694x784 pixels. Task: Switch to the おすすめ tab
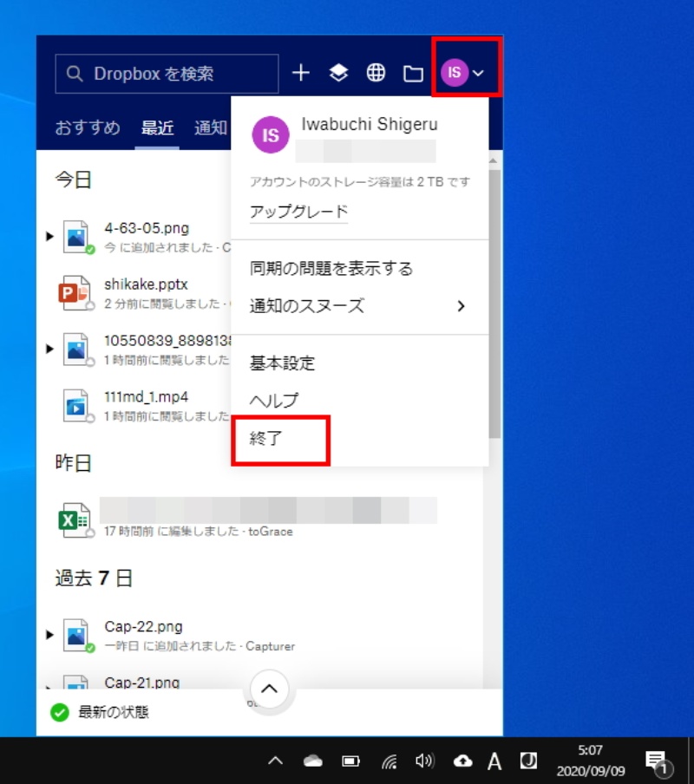click(88, 128)
